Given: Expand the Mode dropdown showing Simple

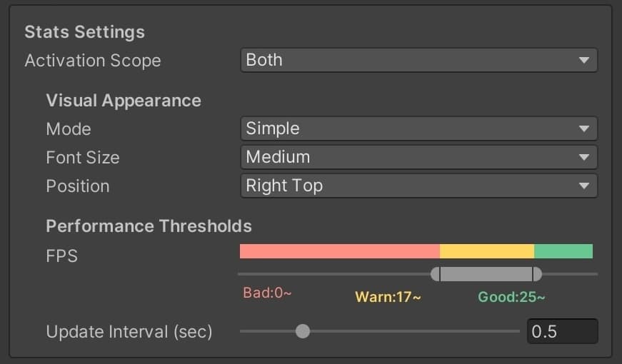Looking at the screenshot, I should pyautogui.click(x=418, y=129).
